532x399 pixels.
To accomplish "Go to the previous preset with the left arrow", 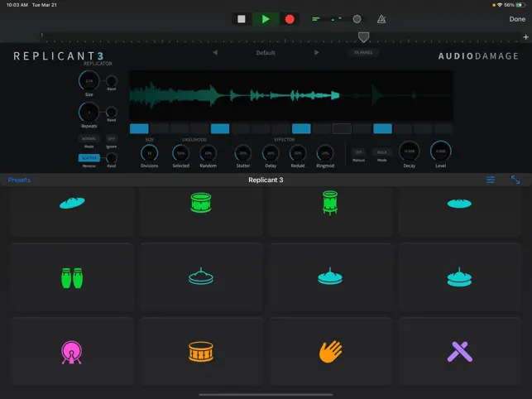I will pos(215,53).
